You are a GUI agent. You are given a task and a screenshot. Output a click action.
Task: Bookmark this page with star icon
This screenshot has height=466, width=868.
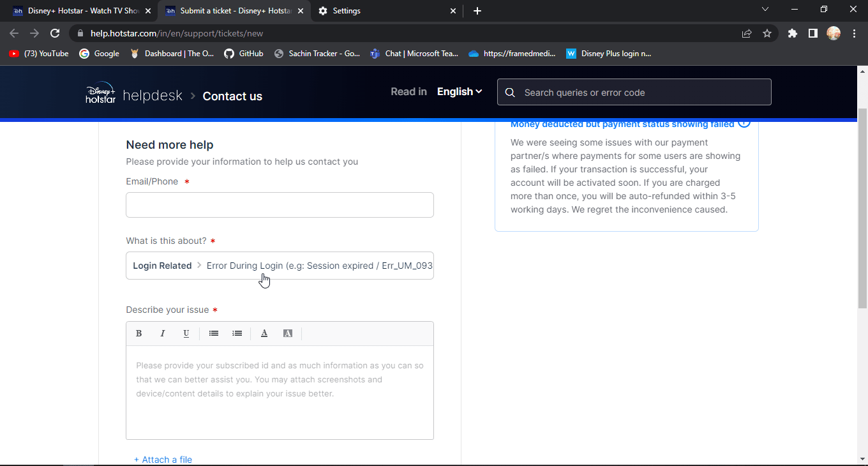point(767,33)
